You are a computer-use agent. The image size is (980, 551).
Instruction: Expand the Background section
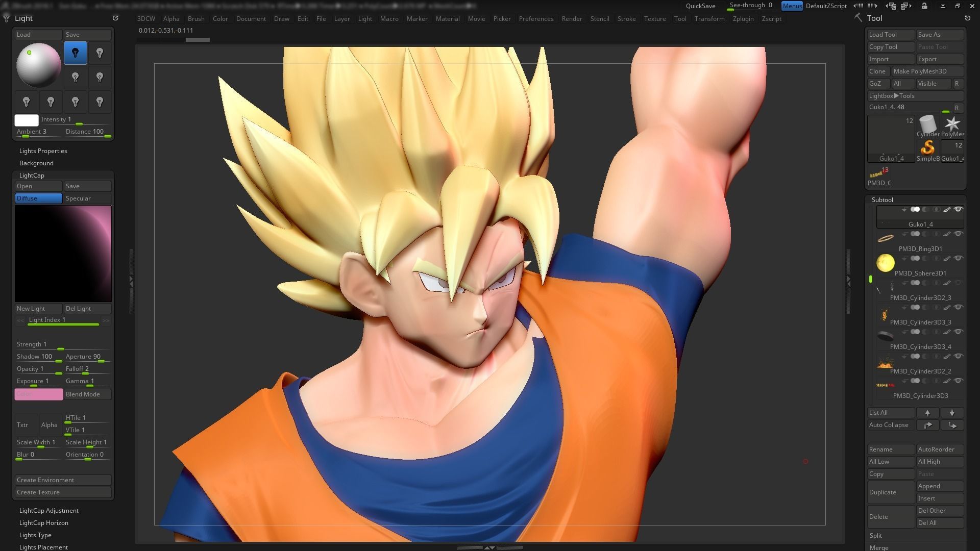(x=36, y=163)
